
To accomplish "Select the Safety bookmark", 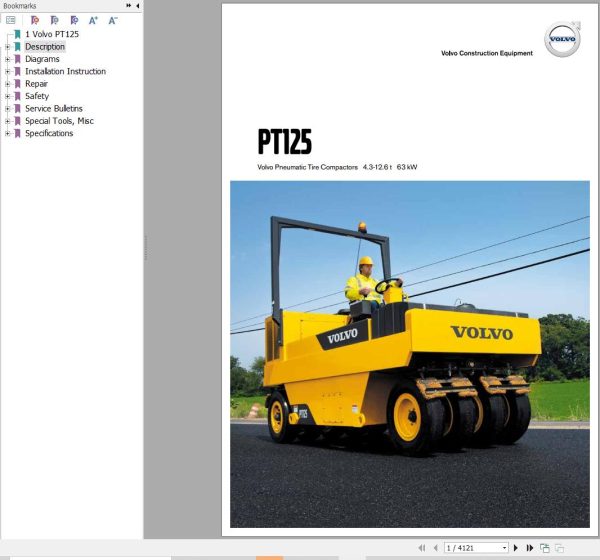I will (37, 96).
